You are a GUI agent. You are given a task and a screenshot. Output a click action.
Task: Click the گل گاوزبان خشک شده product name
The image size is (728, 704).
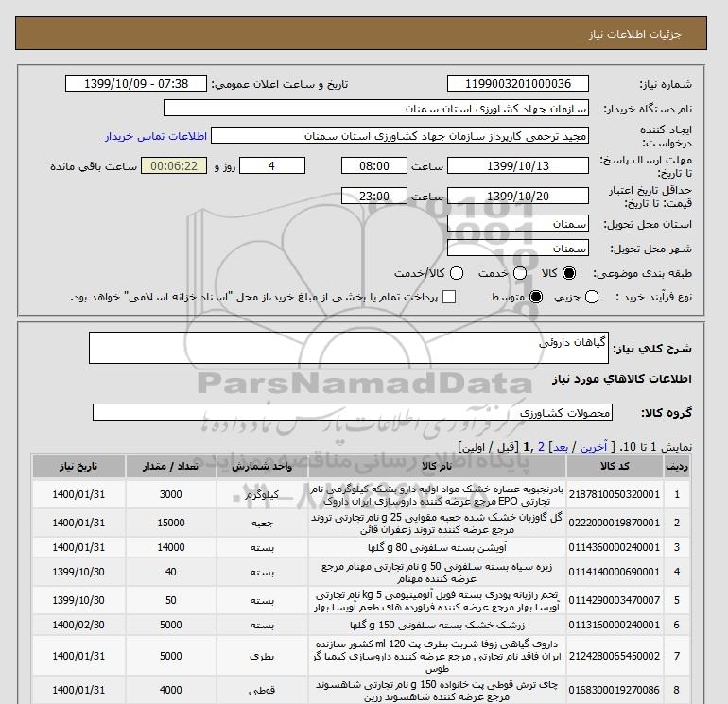point(437,523)
